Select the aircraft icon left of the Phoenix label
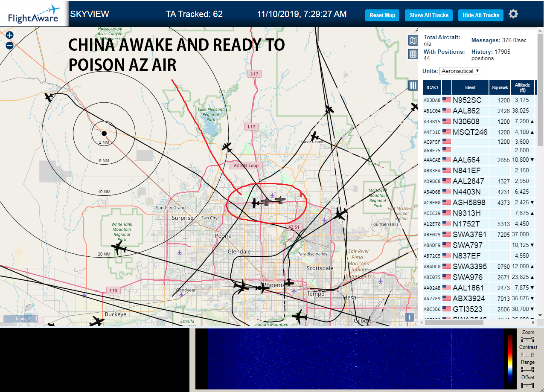Screen dimensions: 544x392 click(x=241, y=287)
